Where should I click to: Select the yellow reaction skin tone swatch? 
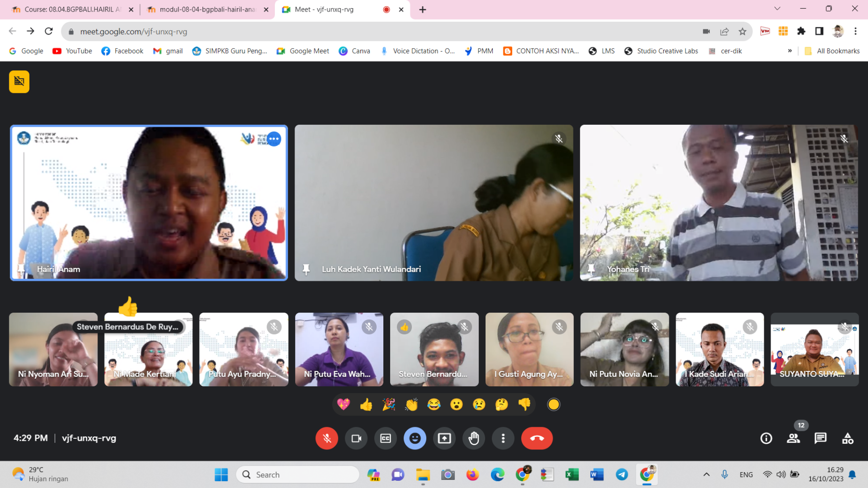554,405
